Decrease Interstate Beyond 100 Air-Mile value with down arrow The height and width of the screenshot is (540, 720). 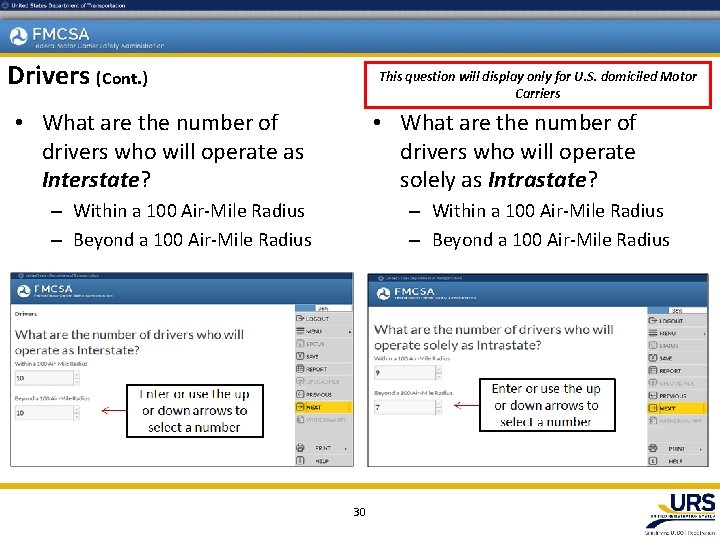coord(76,416)
